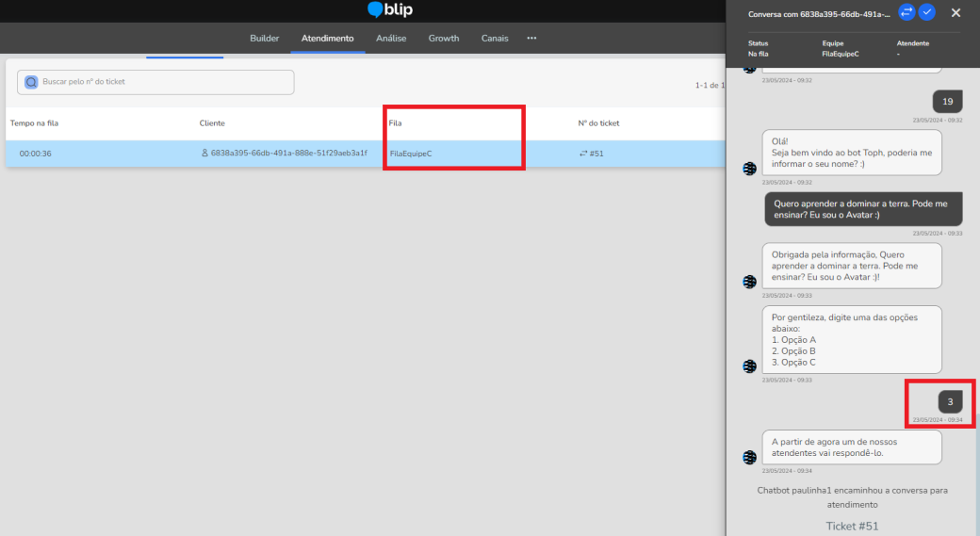Click the blue checkmark finalize button
980x536 pixels.
coord(927,12)
